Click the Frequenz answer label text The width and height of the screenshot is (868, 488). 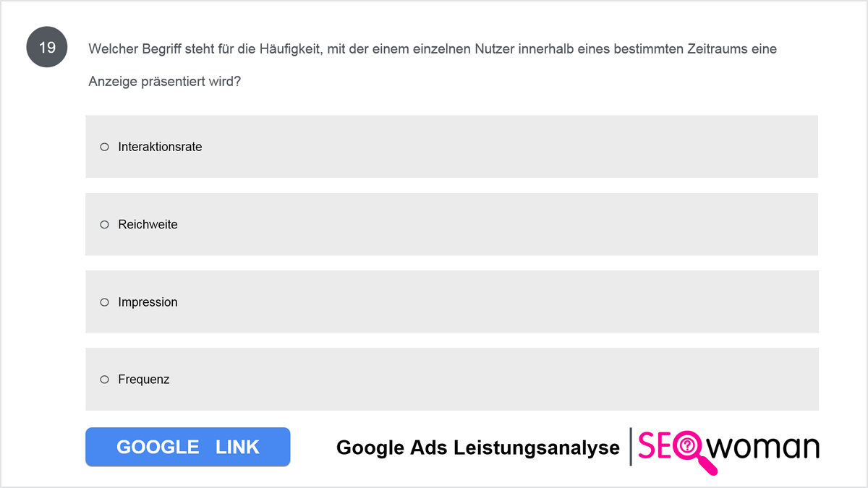144,380
